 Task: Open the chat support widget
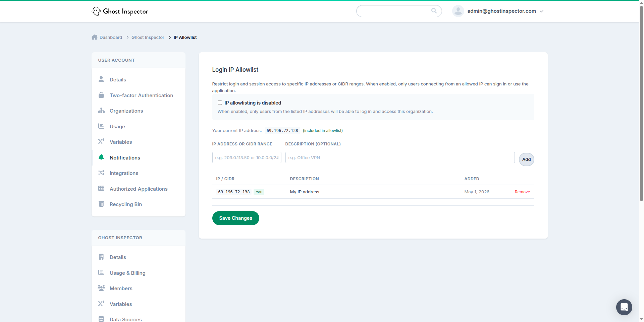click(x=624, y=307)
